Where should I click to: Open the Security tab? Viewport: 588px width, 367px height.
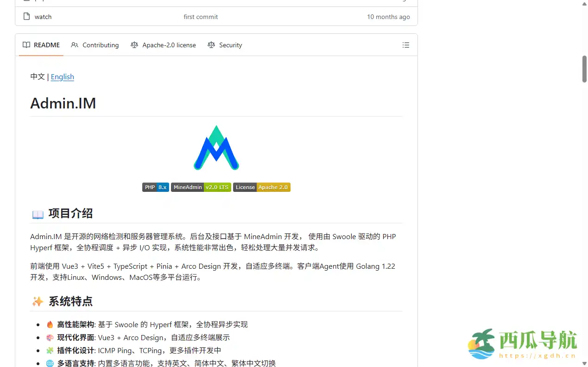tap(230, 45)
